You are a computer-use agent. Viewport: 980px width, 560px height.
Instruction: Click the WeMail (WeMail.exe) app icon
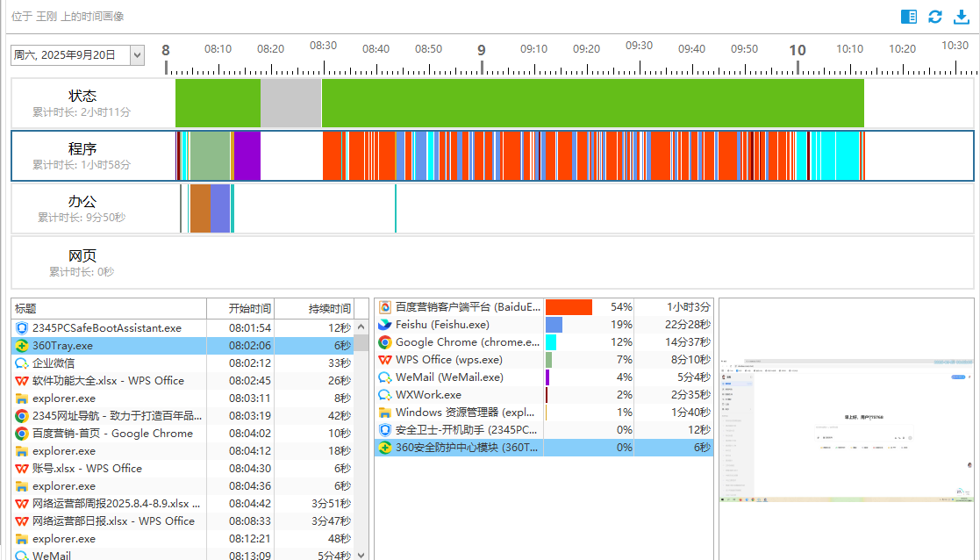tap(385, 377)
